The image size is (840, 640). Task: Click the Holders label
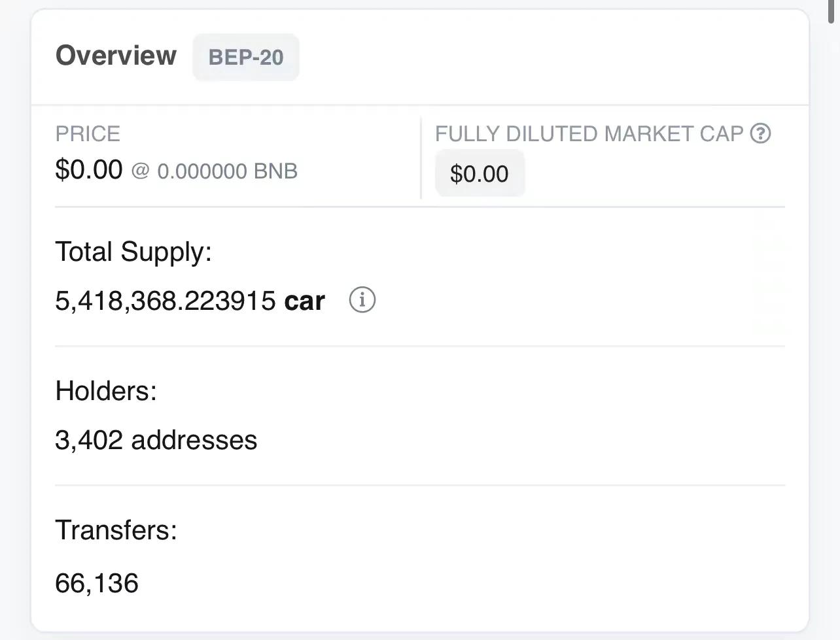tap(106, 391)
